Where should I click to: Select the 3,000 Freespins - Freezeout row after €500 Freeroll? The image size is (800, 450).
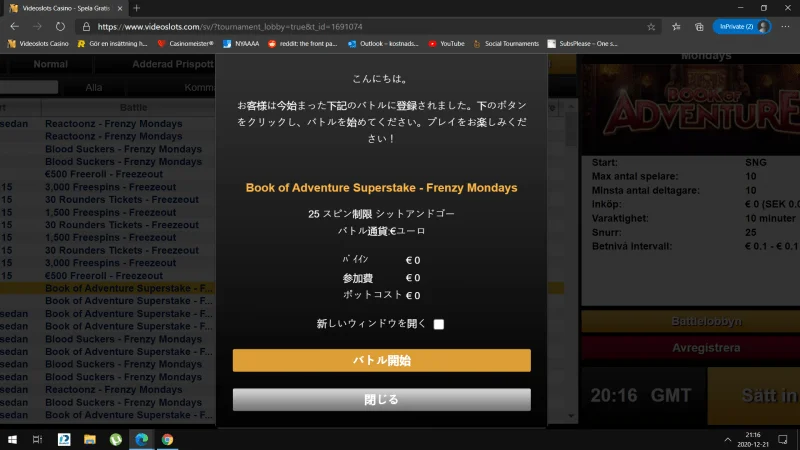(110, 187)
